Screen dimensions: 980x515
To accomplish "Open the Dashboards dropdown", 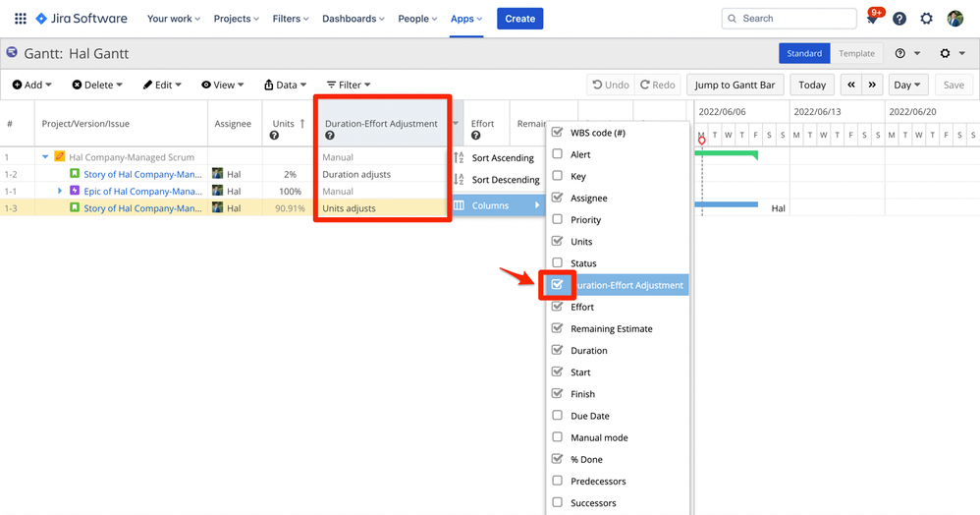I will coord(354,19).
